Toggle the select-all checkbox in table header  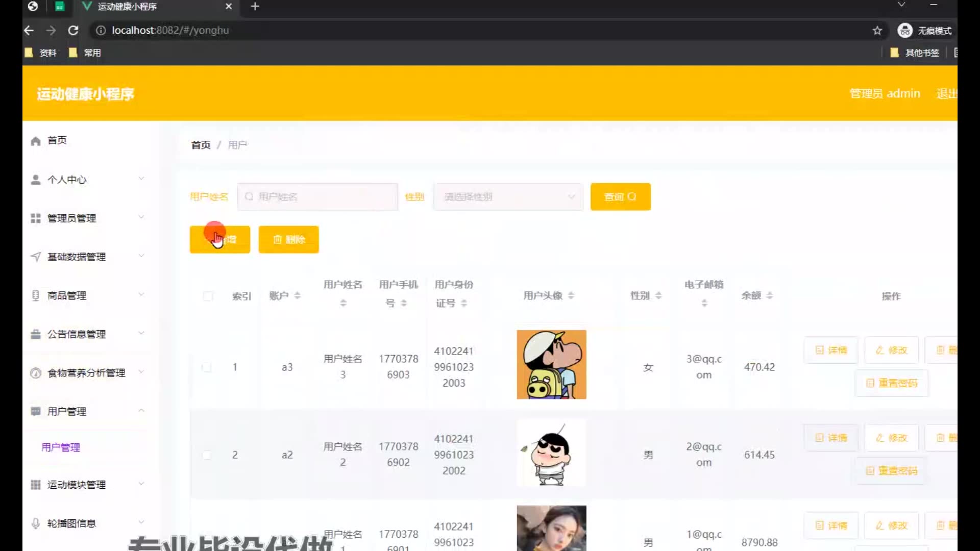pos(208,296)
